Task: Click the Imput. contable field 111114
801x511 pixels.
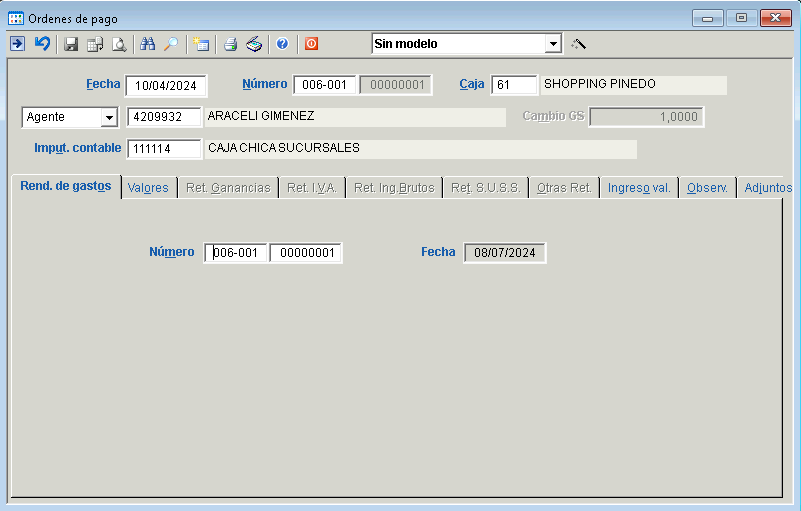Action: click(164, 150)
